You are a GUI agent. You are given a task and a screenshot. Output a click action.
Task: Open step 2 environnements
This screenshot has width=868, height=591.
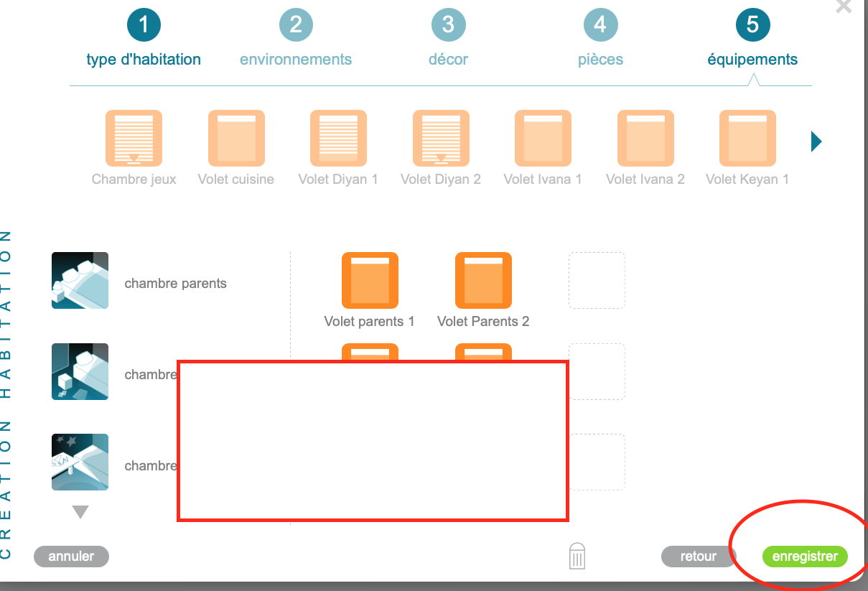(x=296, y=26)
